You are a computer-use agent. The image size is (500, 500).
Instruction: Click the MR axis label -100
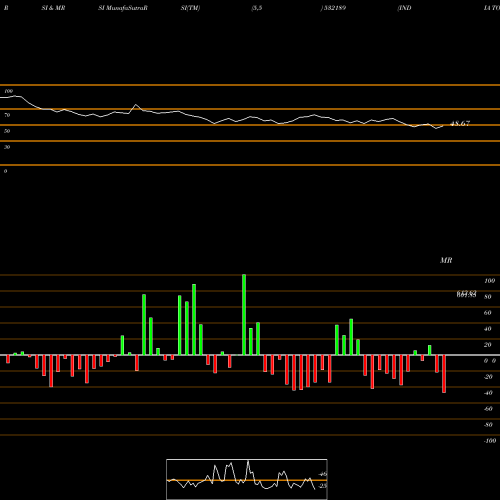point(489,441)
